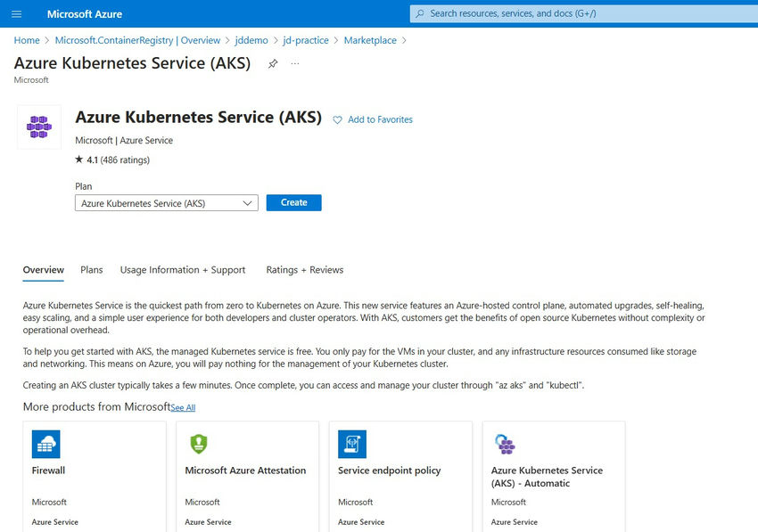The image size is (758, 532).
Task: Select the Service endpoint policy icon
Action: coord(351,444)
